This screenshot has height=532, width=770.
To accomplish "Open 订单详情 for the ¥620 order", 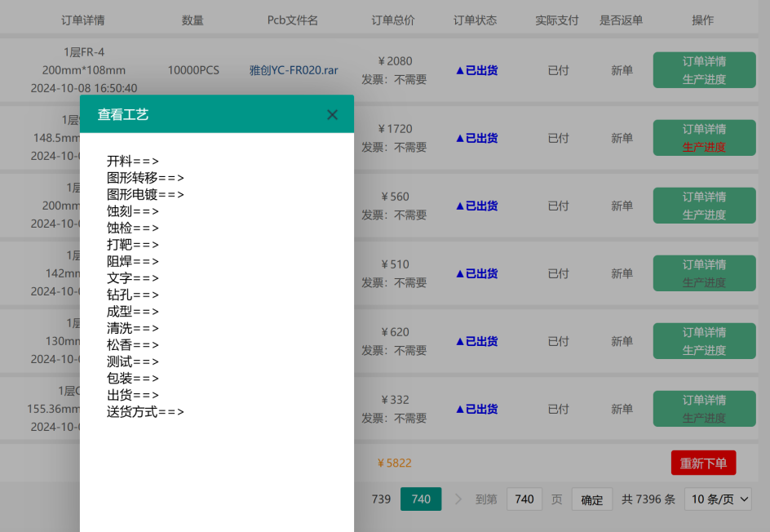I will click(x=704, y=332).
